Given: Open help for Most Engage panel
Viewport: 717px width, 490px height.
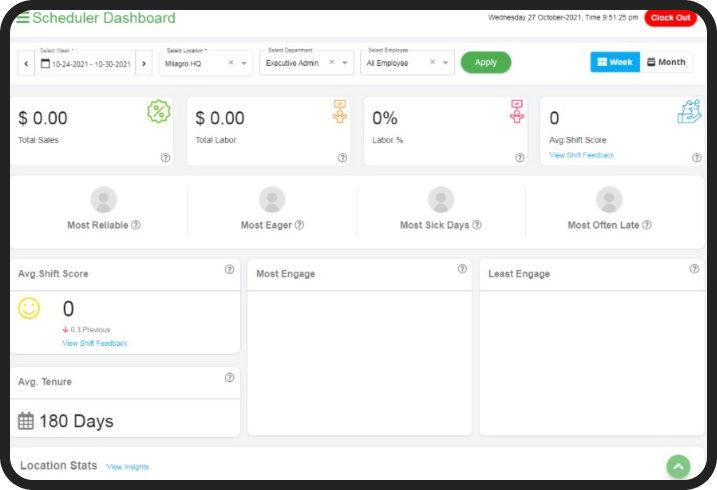Looking at the screenshot, I should (x=462, y=269).
